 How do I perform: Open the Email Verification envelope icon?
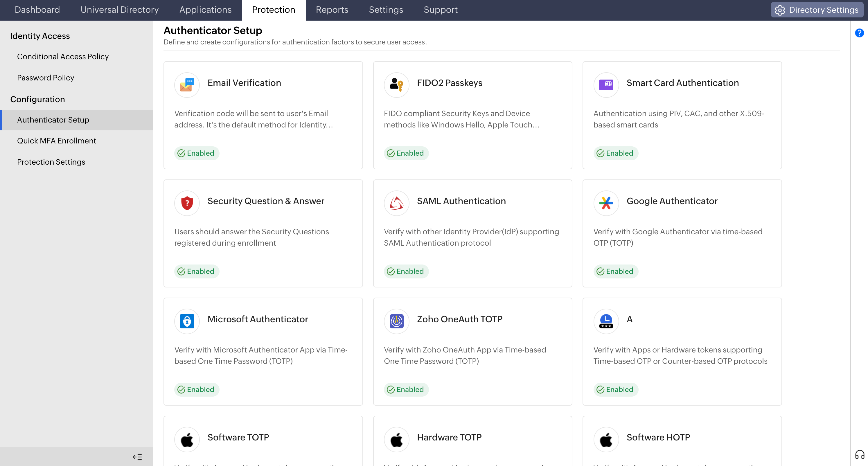[x=187, y=85]
